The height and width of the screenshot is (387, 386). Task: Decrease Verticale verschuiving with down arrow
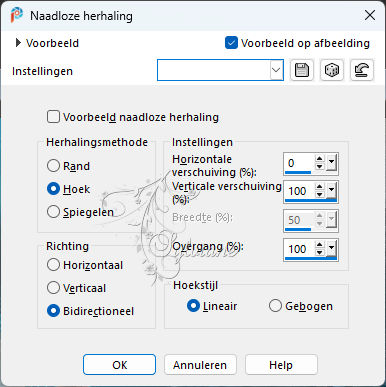pos(319,194)
